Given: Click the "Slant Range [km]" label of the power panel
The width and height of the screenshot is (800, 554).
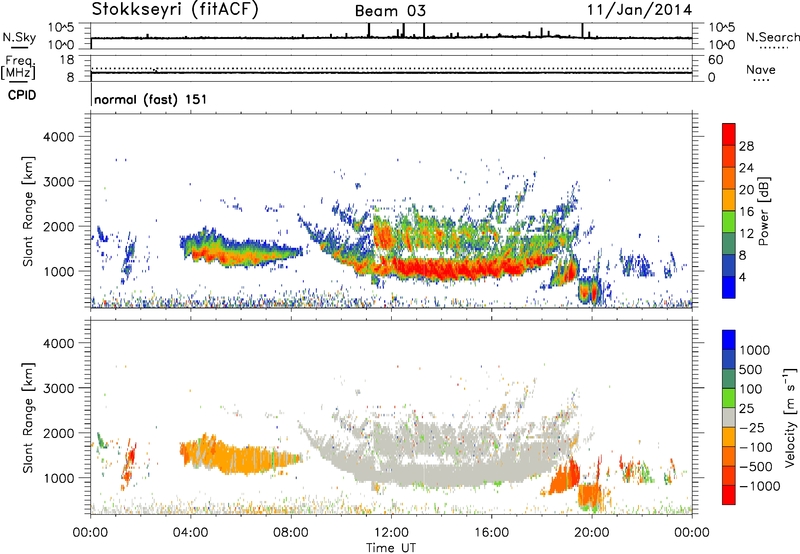Looking at the screenshot, I should click(28, 211).
